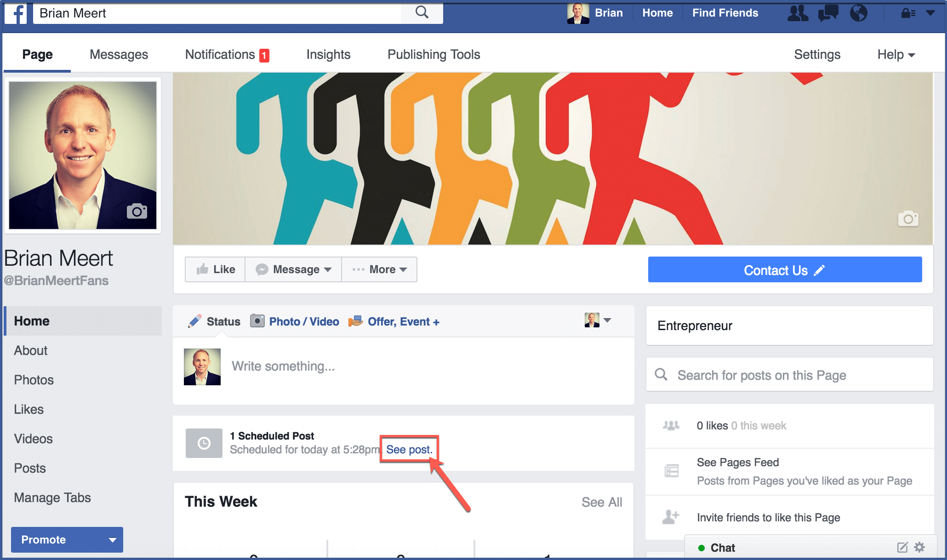Open chat settings gear icon
The width and height of the screenshot is (947, 560).
click(919, 547)
